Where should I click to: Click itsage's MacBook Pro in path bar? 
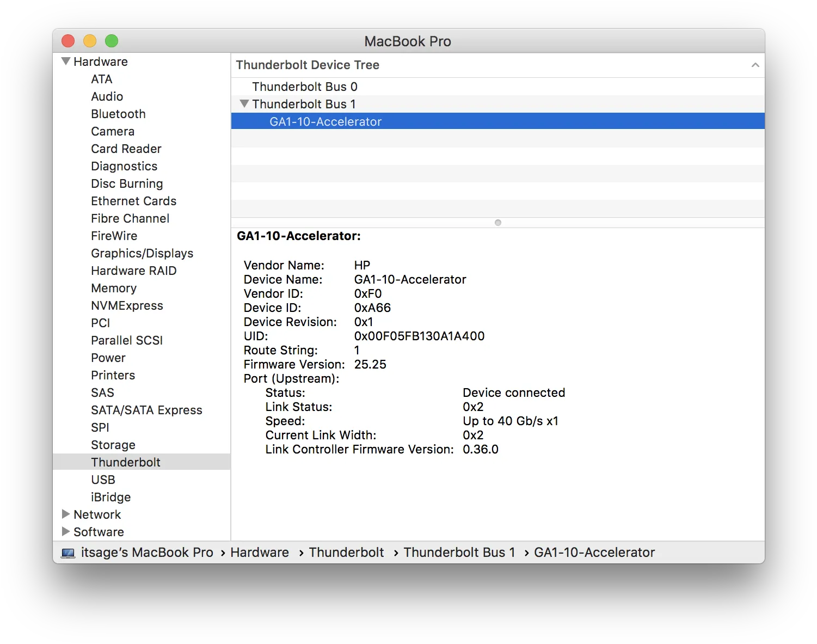click(147, 553)
